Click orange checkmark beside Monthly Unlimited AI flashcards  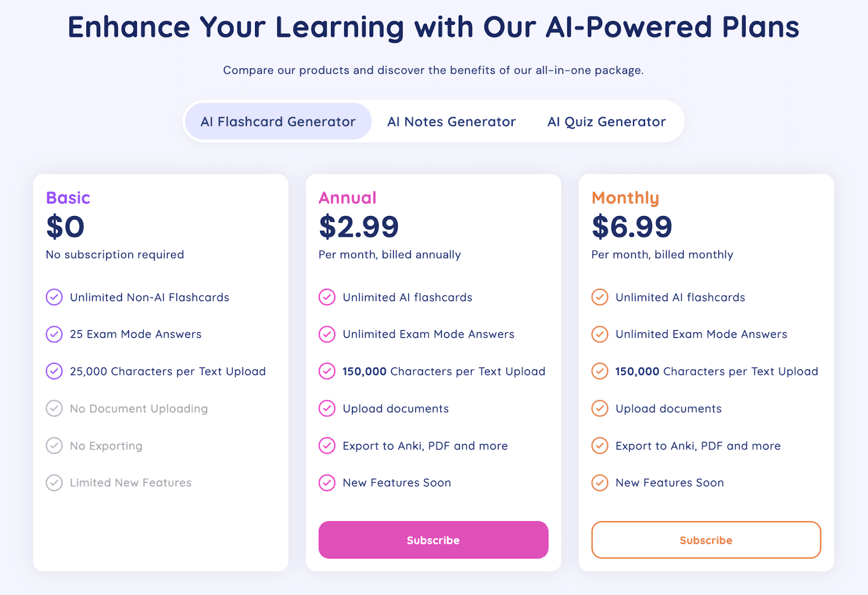tap(599, 297)
